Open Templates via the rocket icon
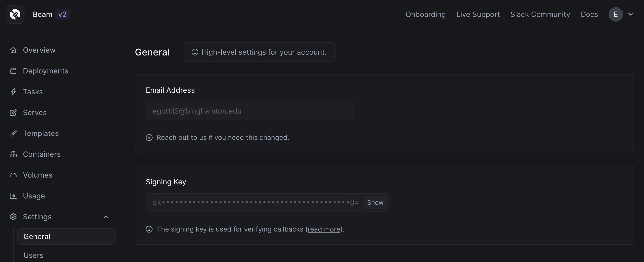The height and width of the screenshot is (262, 644). (13, 133)
